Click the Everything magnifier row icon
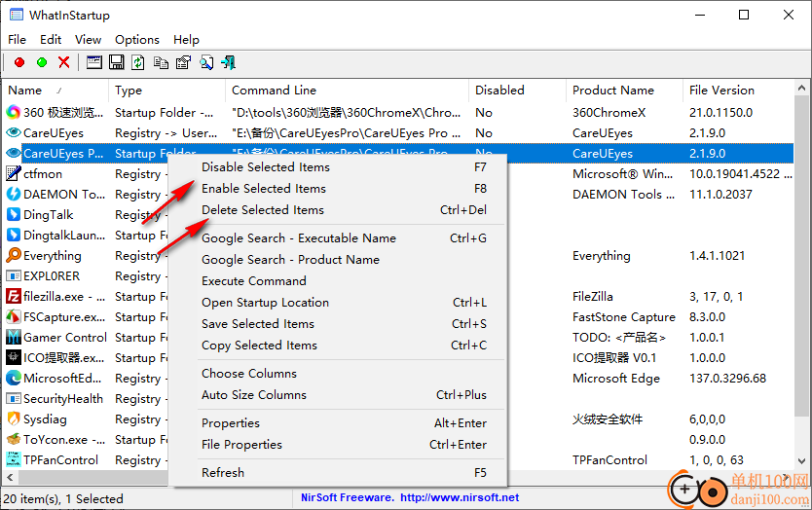This screenshot has width=812, height=510. (14, 255)
